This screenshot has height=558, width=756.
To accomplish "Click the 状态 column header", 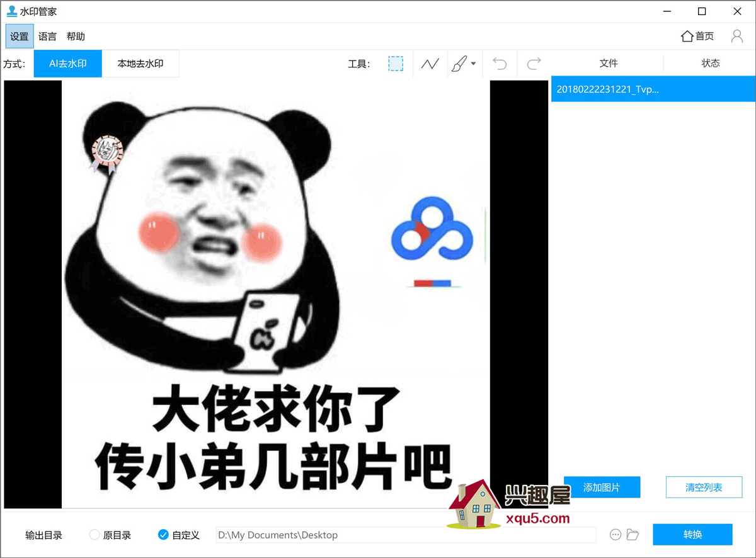I will tap(711, 64).
